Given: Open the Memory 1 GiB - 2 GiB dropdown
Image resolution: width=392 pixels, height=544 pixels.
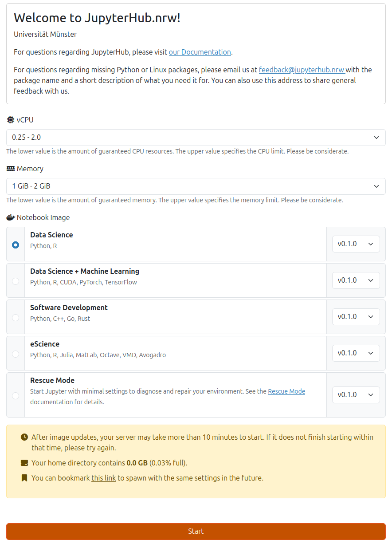Looking at the screenshot, I should click(196, 186).
